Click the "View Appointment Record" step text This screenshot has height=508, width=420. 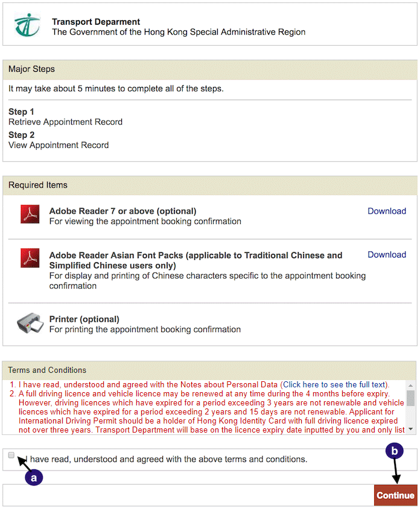point(59,145)
